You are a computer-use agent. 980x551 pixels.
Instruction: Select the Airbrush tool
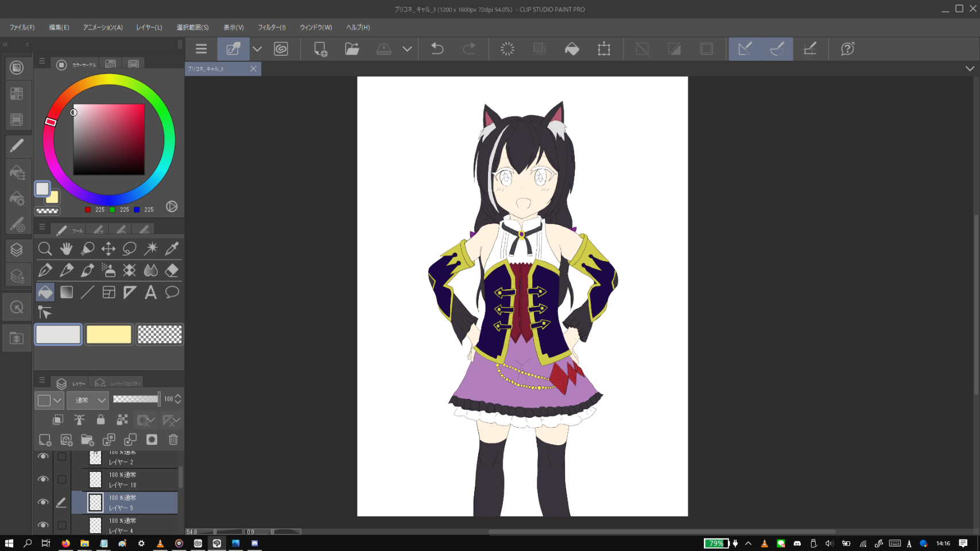pos(109,270)
